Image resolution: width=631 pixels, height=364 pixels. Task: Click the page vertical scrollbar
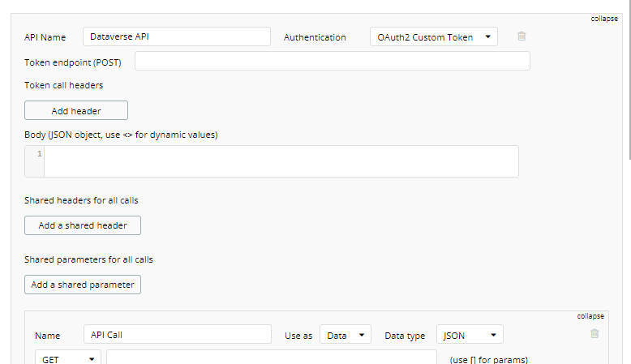click(627, 81)
